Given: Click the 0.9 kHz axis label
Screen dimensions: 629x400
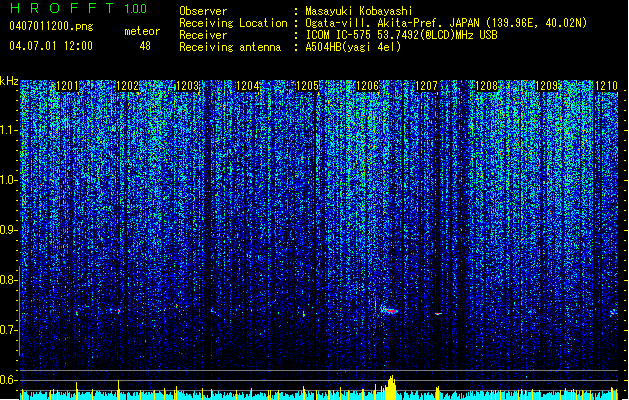Looking at the screenshot, I should click(x=7, y=230).
